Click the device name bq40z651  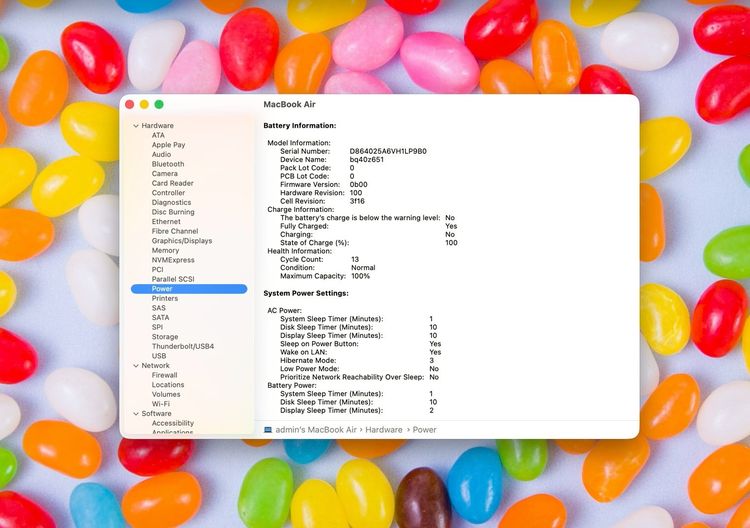366,160
